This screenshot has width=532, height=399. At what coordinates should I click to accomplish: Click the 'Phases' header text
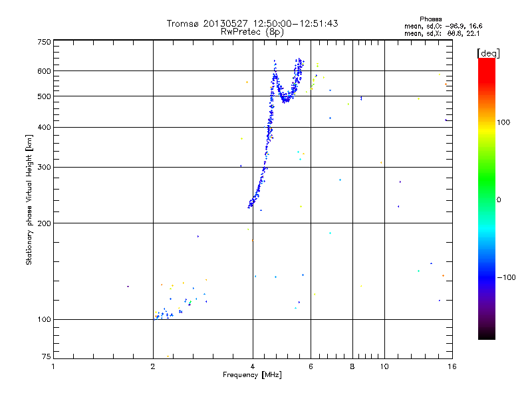(x=430, y=19)
